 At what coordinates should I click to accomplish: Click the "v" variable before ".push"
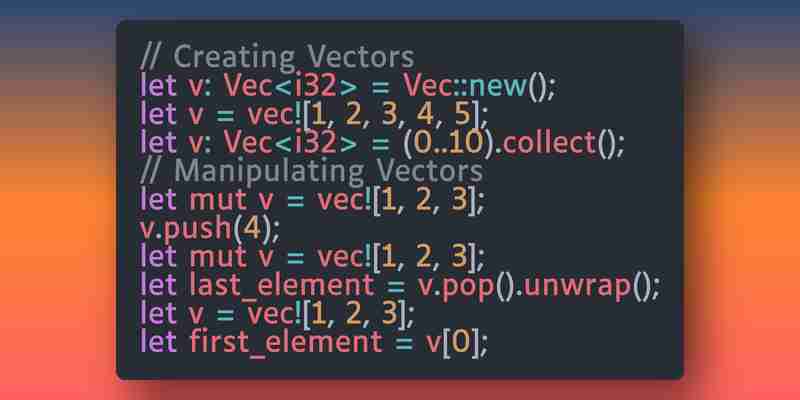147,229
